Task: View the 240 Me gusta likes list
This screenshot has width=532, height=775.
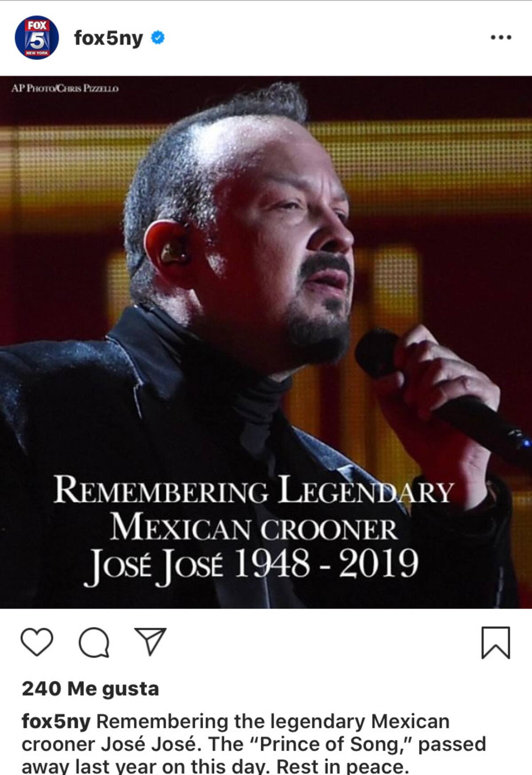Action: point(90,688)
